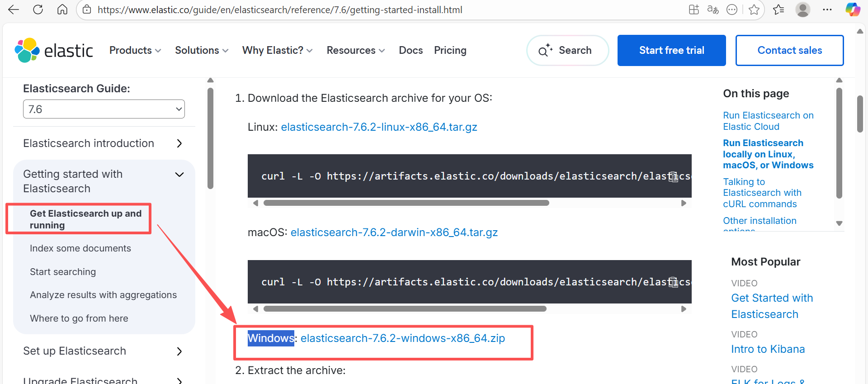Click the Contact sales button
This screenshot has width=868, height=384.
(x=790, y=50)
